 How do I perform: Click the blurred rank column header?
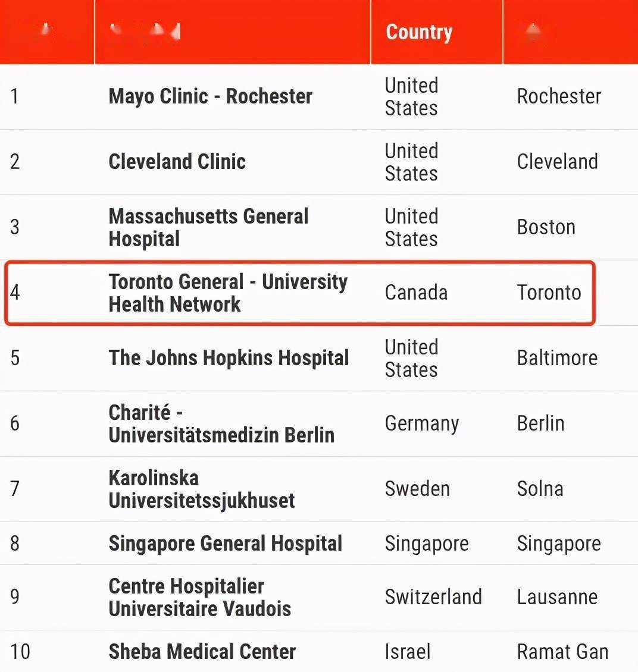click(x=47, y=32)
